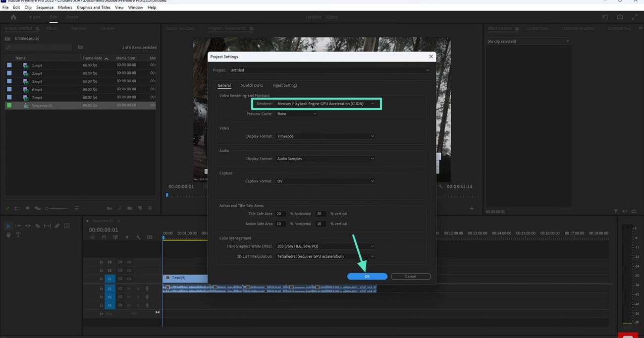This screenshot has height=338, width=644.
Task: Click the Home icon in the header
Action: (13, 17)
